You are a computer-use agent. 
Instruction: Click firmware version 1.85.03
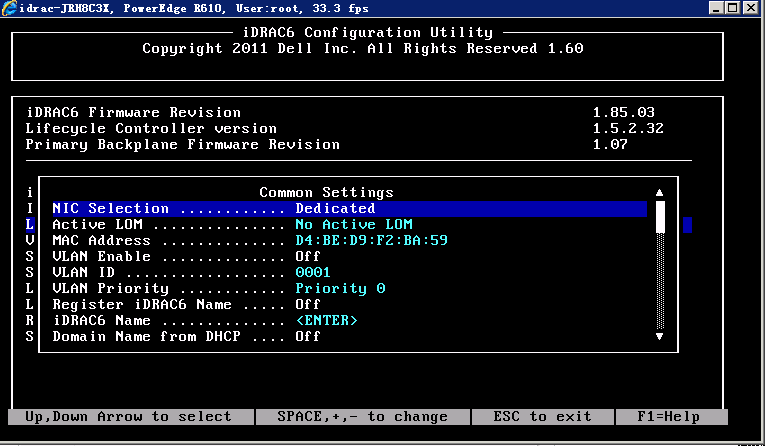(x=624, y=113)
